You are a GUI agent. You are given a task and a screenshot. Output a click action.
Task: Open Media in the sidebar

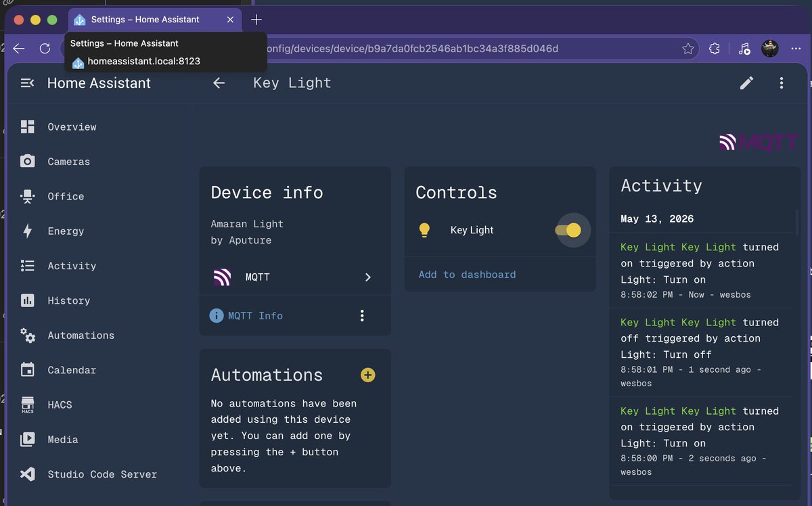[x=98, y=440]
